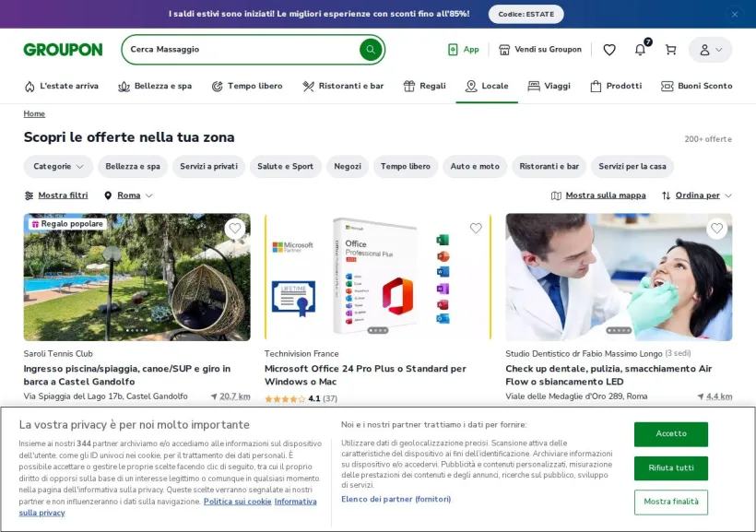The image size is (756, 532).
Task: Open Informativa sulla privacy link
Action: coord(295,502)
